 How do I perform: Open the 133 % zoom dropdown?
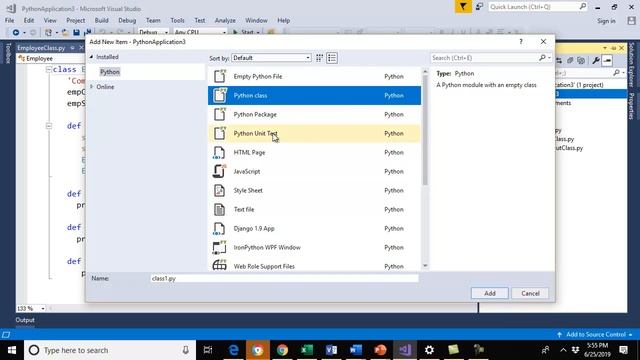[42, 309]
